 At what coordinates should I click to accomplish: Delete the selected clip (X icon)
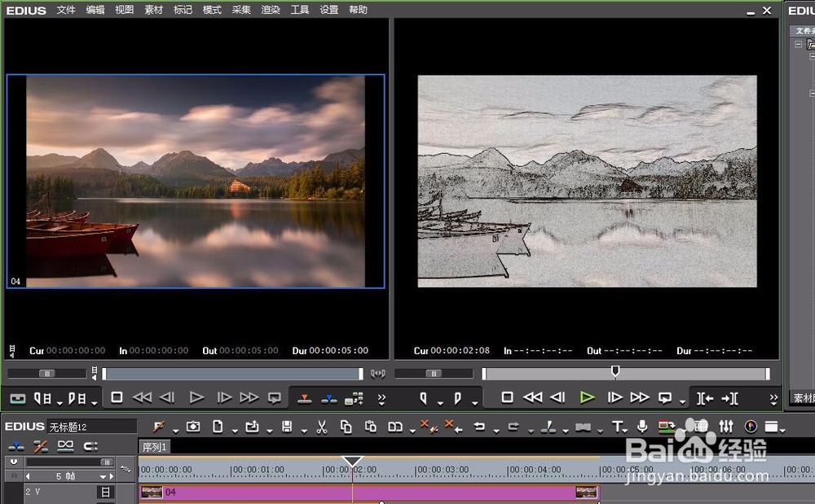coord(429,427)
